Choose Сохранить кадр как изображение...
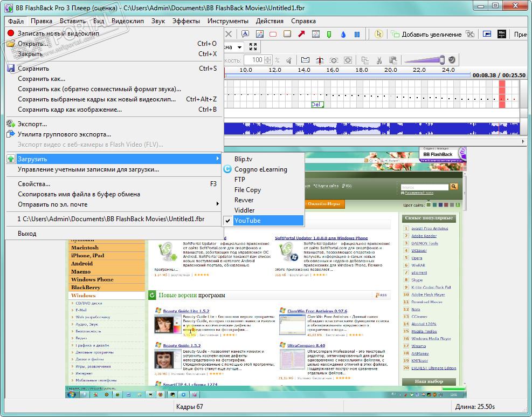The image size is (532, 417). 114,110
